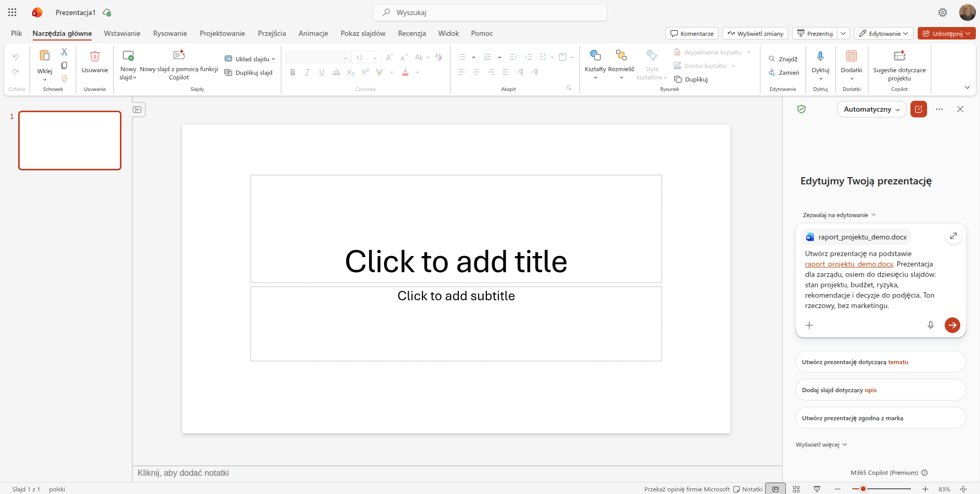Create slide with Copilot icon
Viewport: 980px width, 494px height.
179,55
